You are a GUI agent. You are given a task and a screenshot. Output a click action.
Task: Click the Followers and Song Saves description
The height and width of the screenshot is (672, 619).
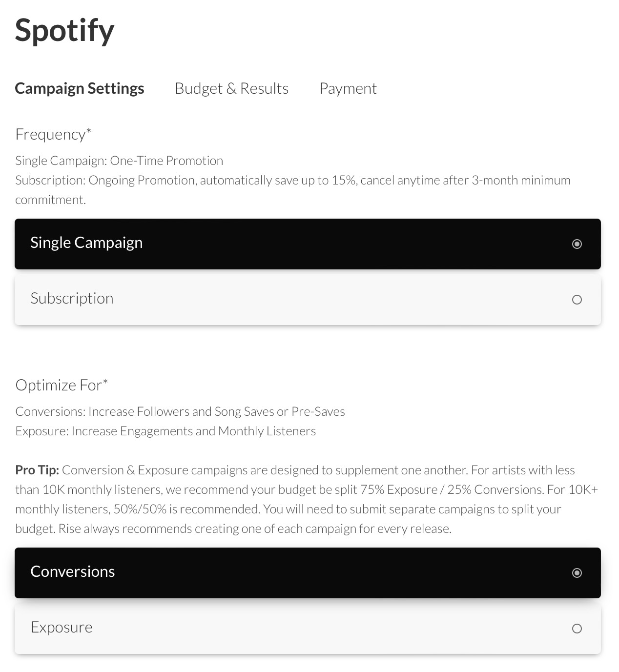(180, 411)
